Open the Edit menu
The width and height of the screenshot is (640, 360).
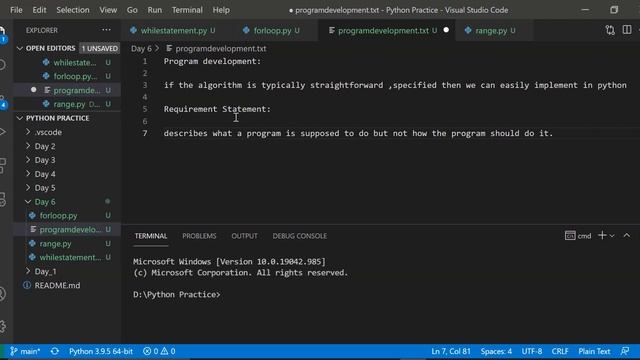[39, 10]
